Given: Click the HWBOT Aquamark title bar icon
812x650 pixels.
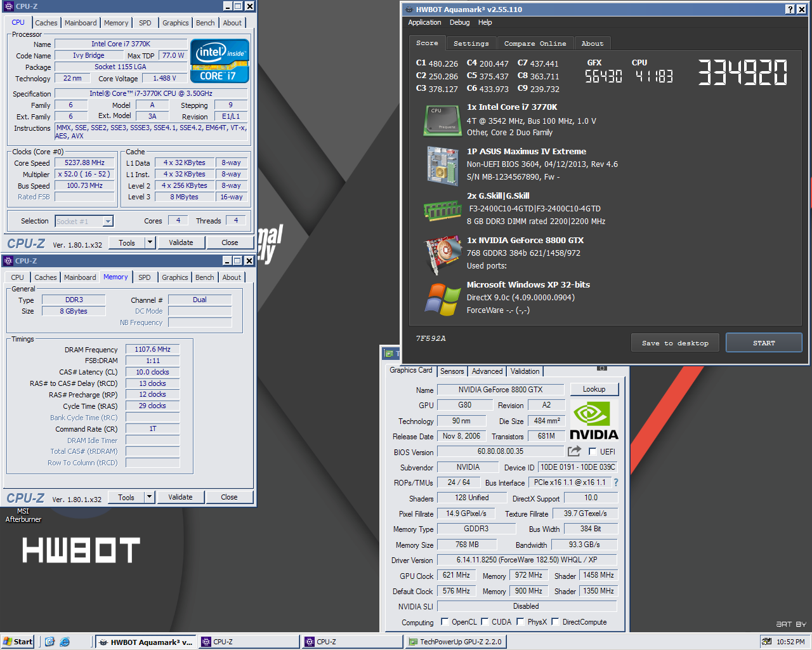Looking at the screenshot, I should pos(409,10).
